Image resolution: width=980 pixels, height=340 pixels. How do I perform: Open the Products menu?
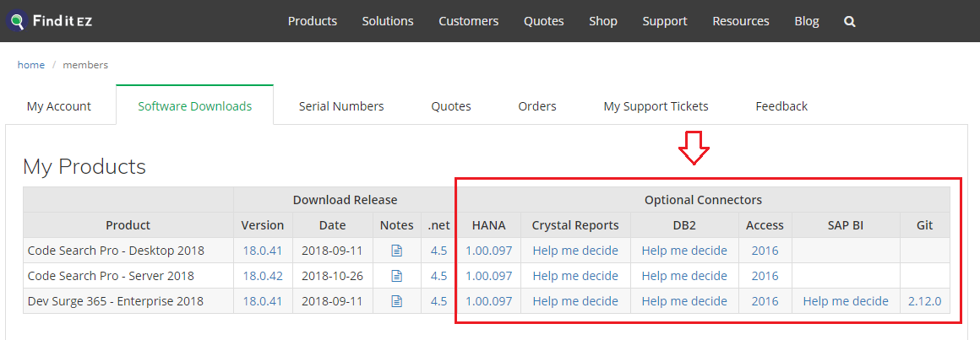pyautogui.click(x=313, y=21)
